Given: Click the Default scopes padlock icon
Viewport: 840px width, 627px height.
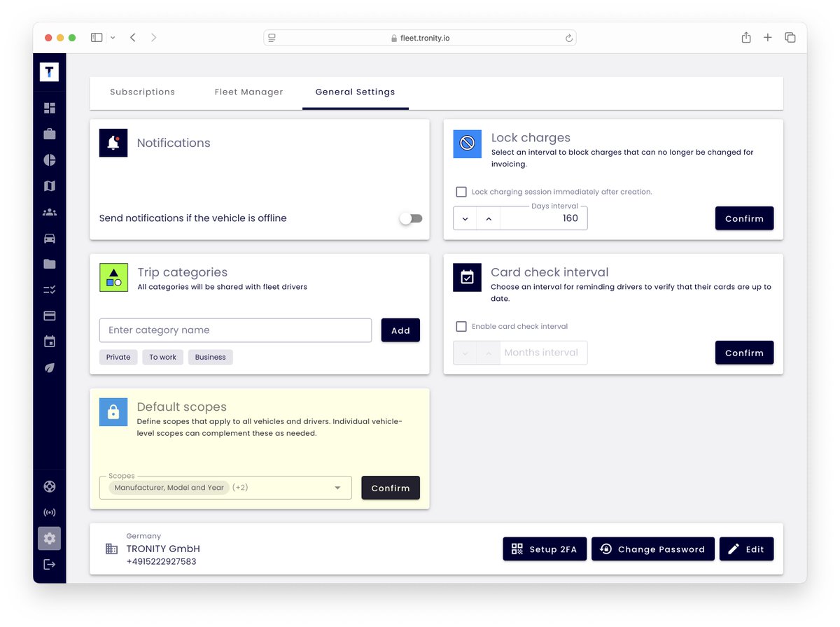Looking at the screenshot, I should (x=113, y=412).
